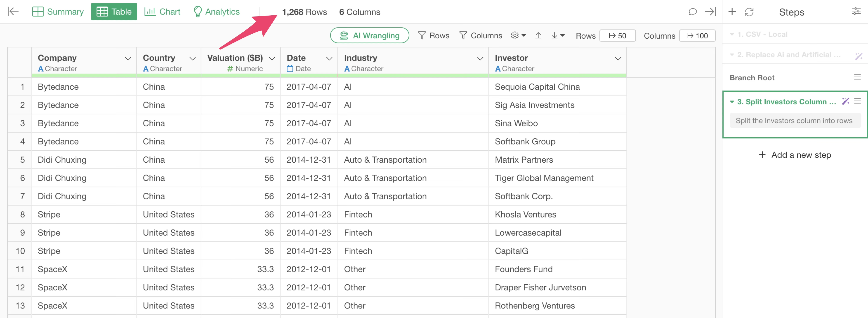Open the Analytics view
Screen dimensions: 868x318
[217, 12]
